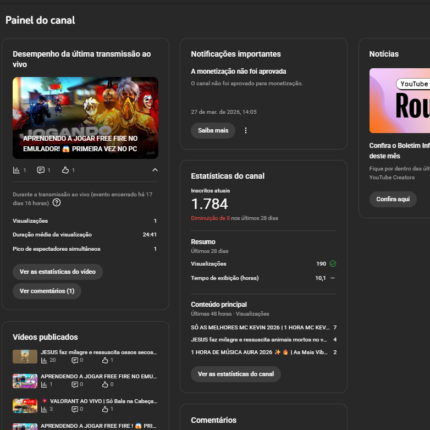Viewport: 430px width, 430px height.
Task: Open APRENDENDO A JOGAR FREE FIRE NO EMU video thumbnail
Action: 25,381
